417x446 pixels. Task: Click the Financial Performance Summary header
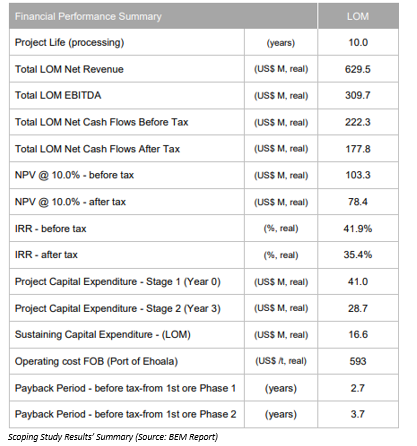click(88, 16)
